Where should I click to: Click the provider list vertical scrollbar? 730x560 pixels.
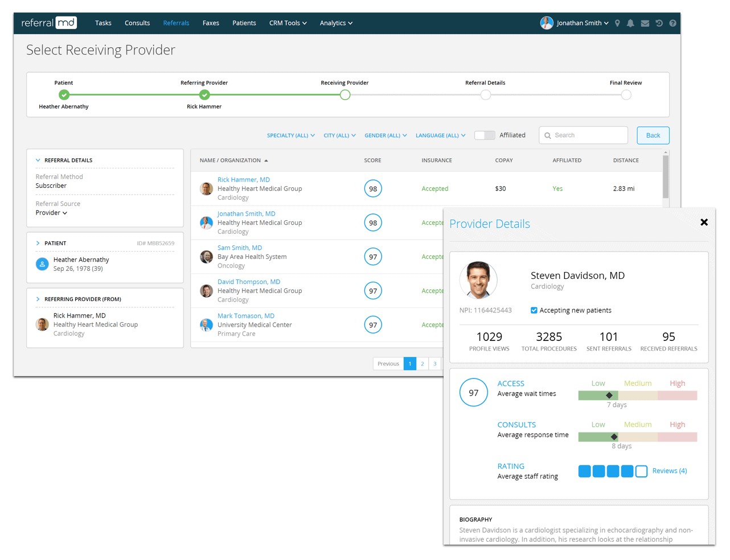666,178
